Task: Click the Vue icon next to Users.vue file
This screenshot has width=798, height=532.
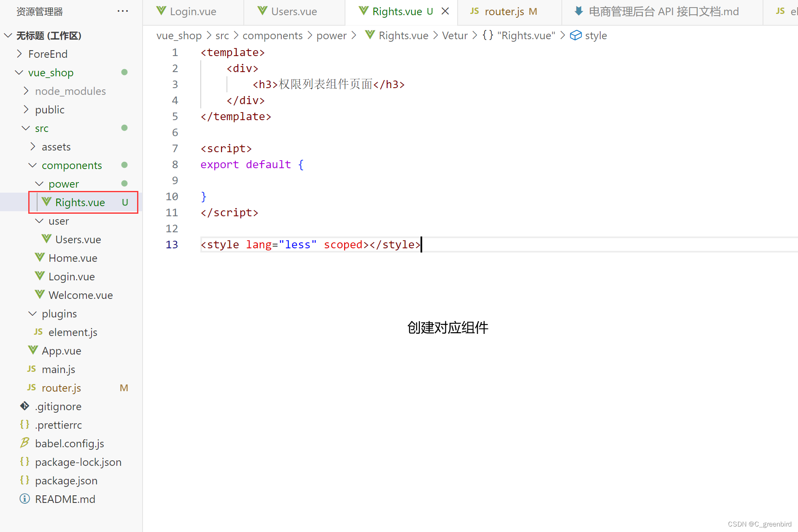Action: (x=46, y=239)
